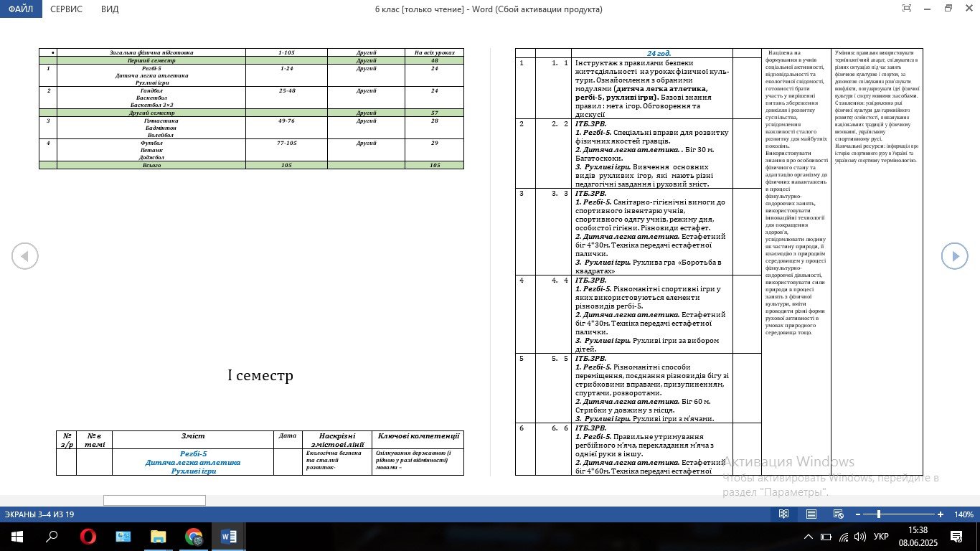Click the '24 год.' header on right page
Screen dimensions: 980x551
tap(659, 53)
